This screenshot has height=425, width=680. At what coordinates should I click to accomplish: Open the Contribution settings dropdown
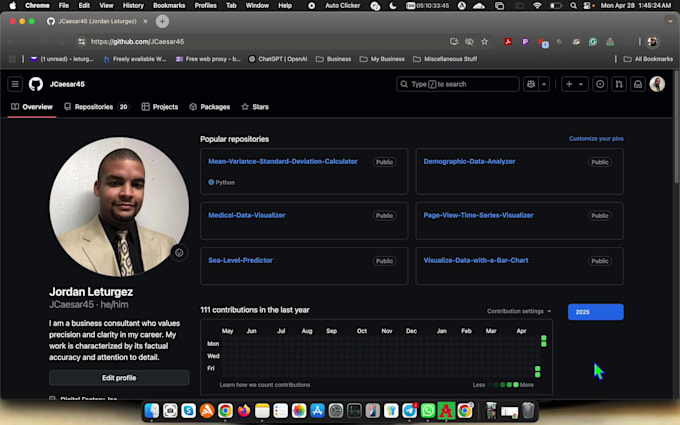[519, 311]
